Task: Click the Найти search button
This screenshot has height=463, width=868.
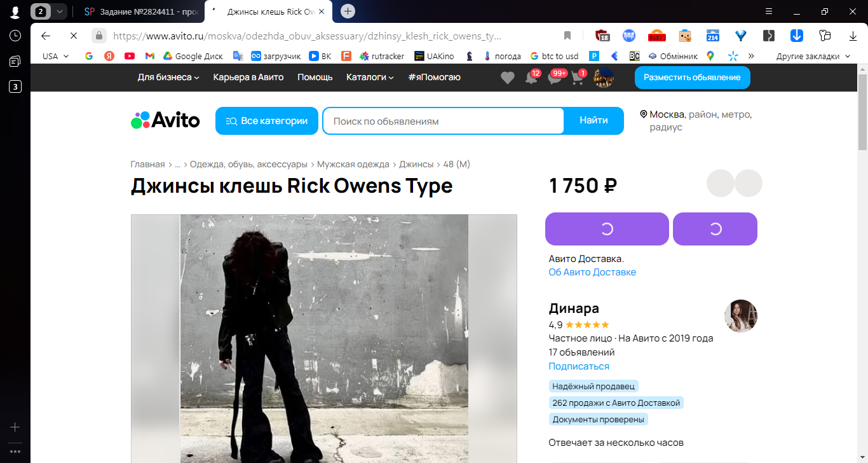Action: [x=593, y=121]
